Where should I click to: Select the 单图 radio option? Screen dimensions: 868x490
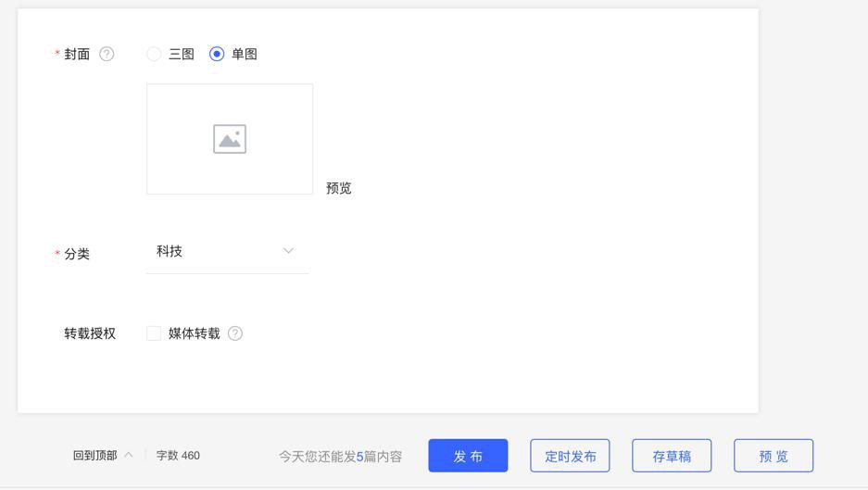pos(217,54)
